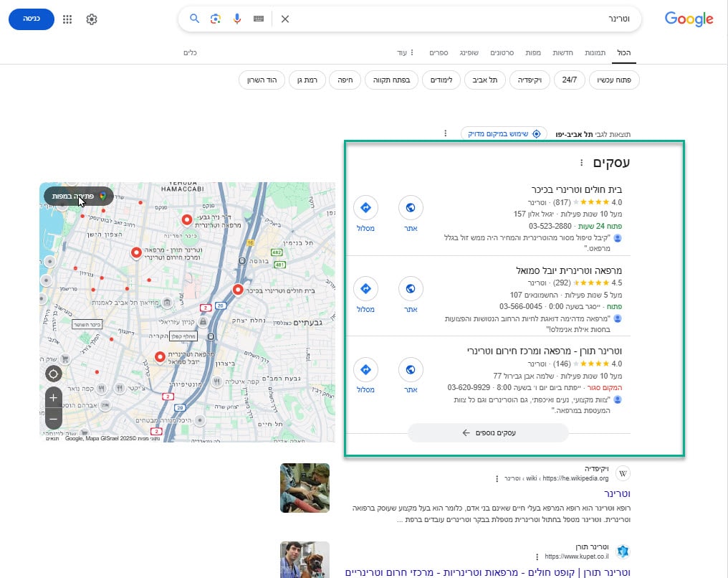728x578 pixels.
Task: Clear the search box with X
Action: click(x=285, y=19)
